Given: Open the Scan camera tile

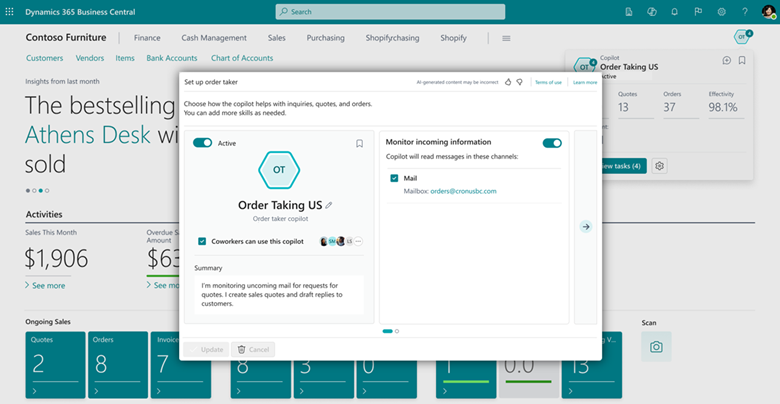Looking at the screenshot, I should pos(656,347).
